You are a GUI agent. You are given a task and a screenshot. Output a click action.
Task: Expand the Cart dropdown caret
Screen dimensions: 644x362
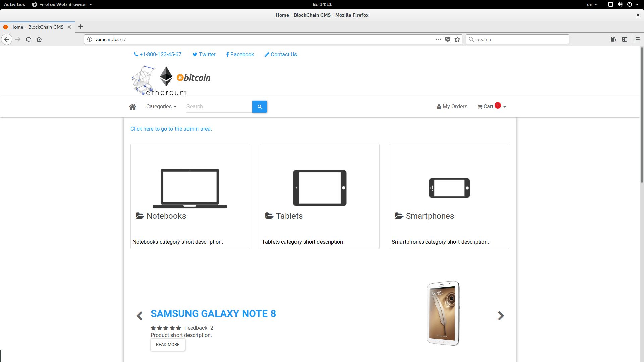click(505, 107)
